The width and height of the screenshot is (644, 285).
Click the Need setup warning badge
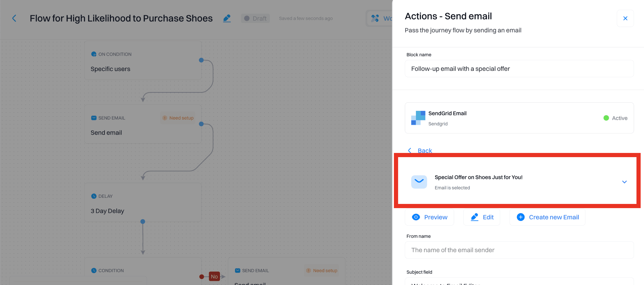[x=178, y=118]
